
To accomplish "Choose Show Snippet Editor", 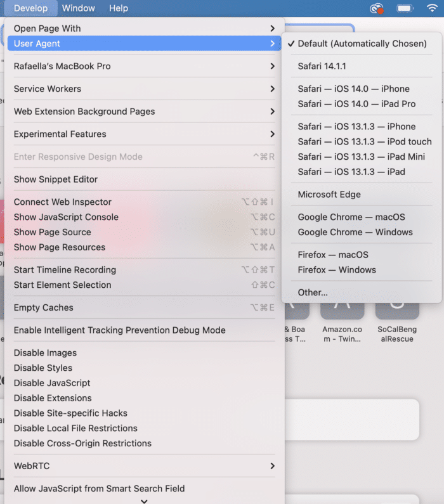I will click(x=145, y=179).
